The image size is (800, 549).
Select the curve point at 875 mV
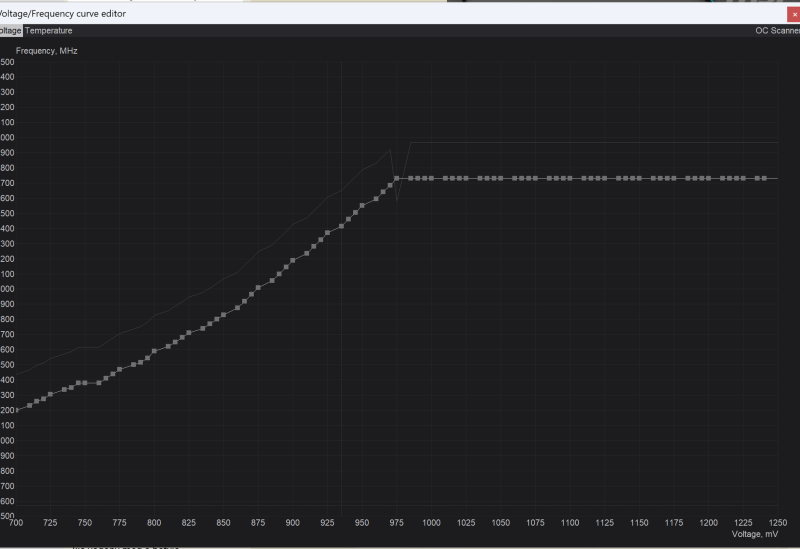(258, 288)
